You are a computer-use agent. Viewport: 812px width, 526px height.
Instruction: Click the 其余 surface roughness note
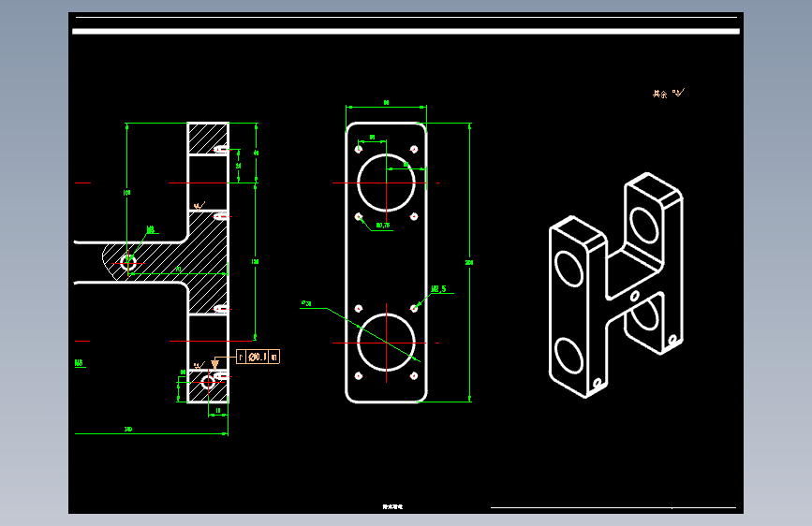(x=668, y=94)
